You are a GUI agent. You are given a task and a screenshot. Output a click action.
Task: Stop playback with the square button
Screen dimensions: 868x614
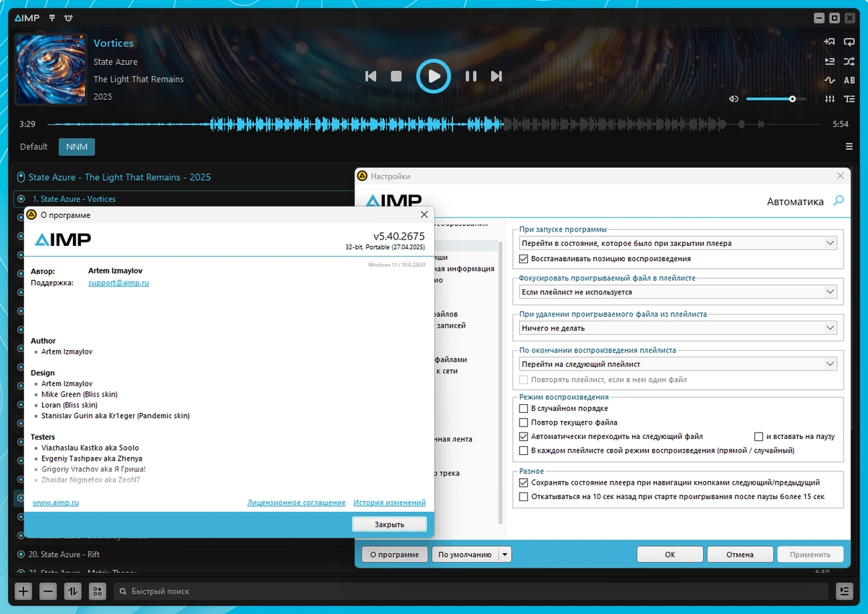(x=396, y=76)
